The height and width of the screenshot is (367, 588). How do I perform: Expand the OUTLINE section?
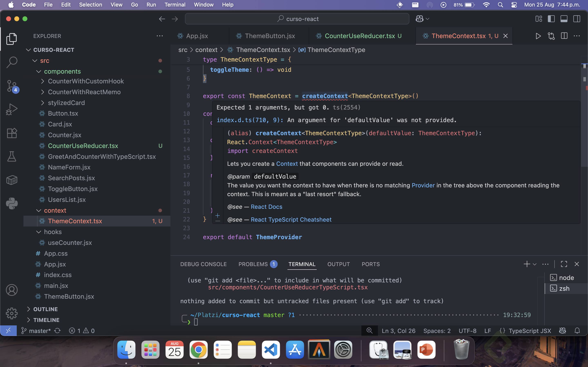click(x=46, y=309)
